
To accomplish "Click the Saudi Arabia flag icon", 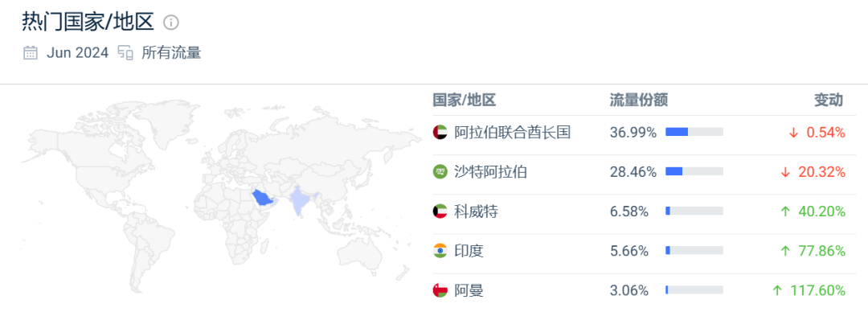I will (440, 172).
